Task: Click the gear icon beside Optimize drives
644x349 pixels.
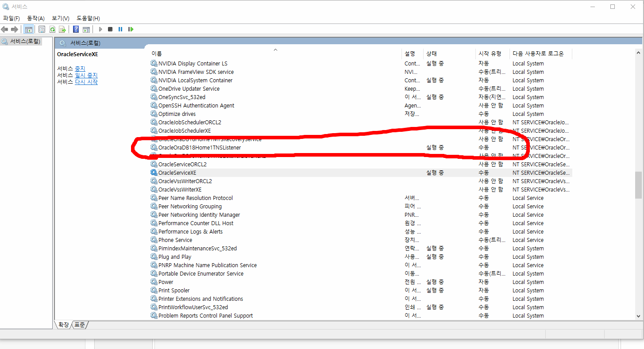Action: (154, 114)
